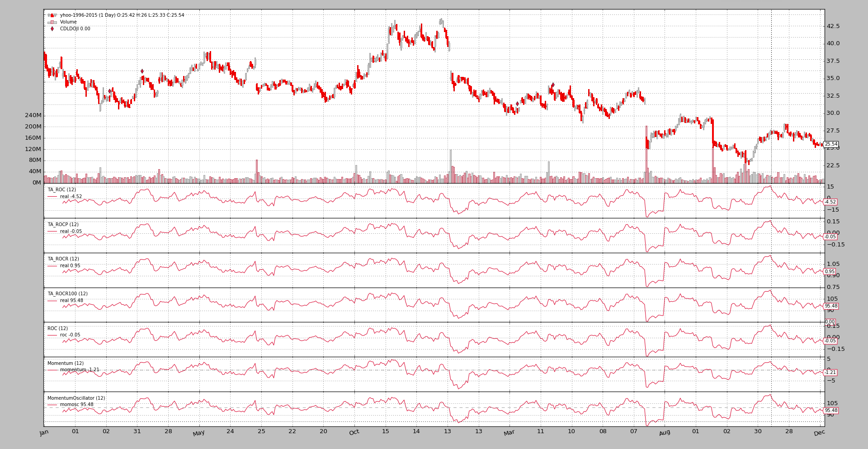This screenshot has height=449, width=868.
Task: Click the TA_ROC legend line sample
Action: 52,197
